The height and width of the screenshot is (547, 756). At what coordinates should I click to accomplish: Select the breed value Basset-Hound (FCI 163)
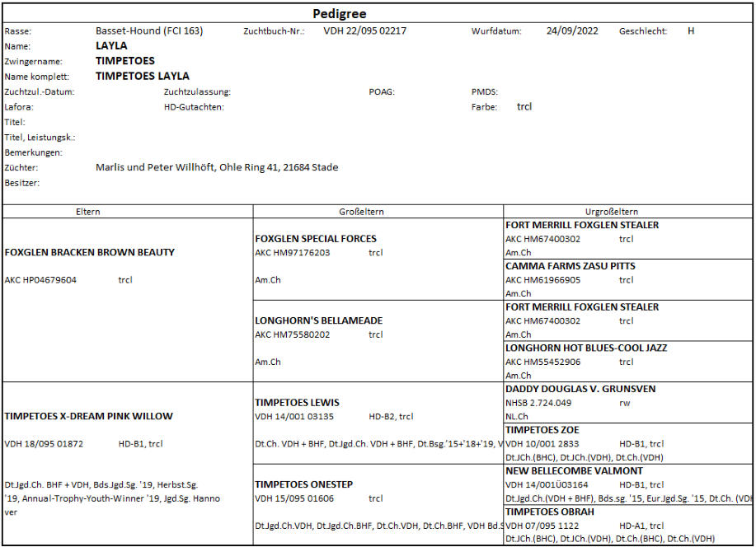pos(149,31)
